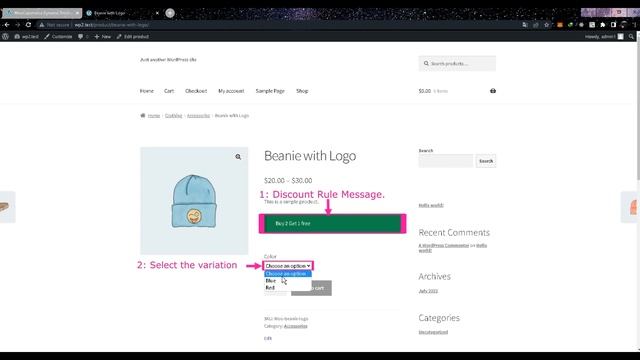640x360 pixels.
Task: Open the WordPress logo menu in admin bar
Action: (x=5, y=36)
